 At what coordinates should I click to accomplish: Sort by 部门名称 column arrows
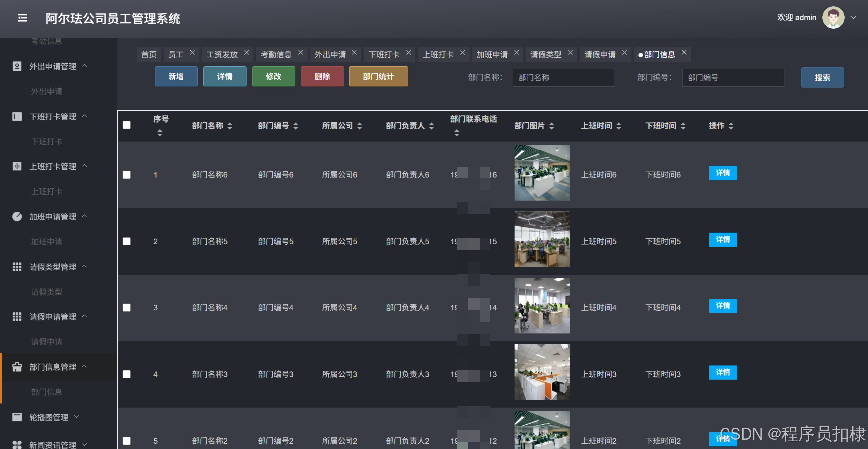pos(230,126)
